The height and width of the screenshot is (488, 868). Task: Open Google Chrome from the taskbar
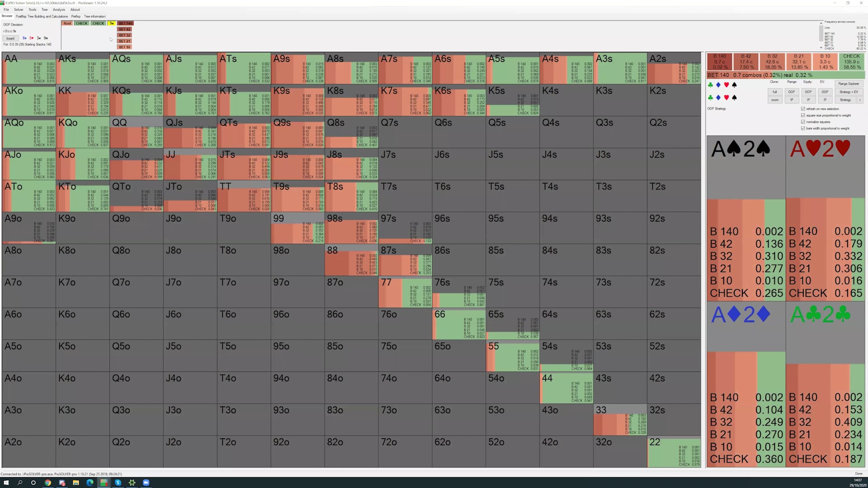[x=47, y=483]
